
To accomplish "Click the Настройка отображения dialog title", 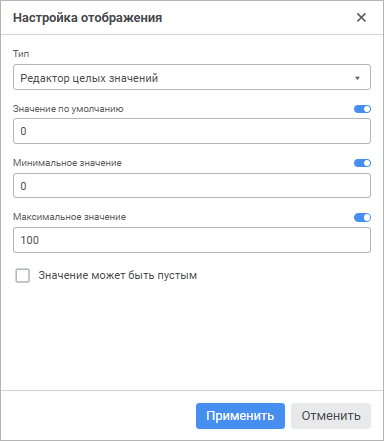I will [x=88, y=18].
